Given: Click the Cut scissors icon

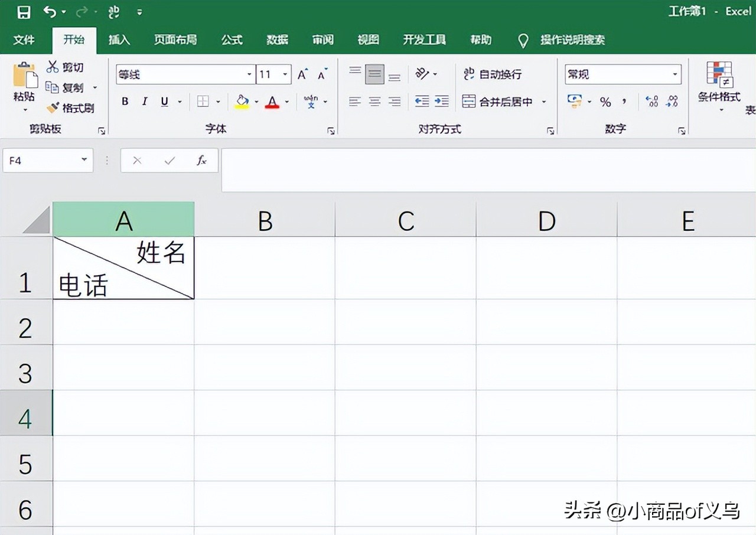Looking at the screenshot, I should click(x=53, y=67).
